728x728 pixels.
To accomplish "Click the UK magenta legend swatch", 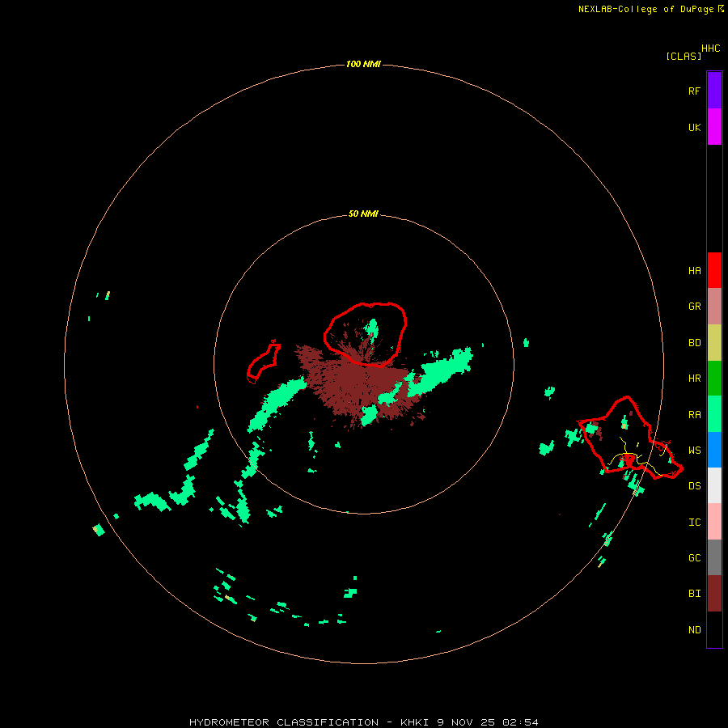I will (714, 127).
